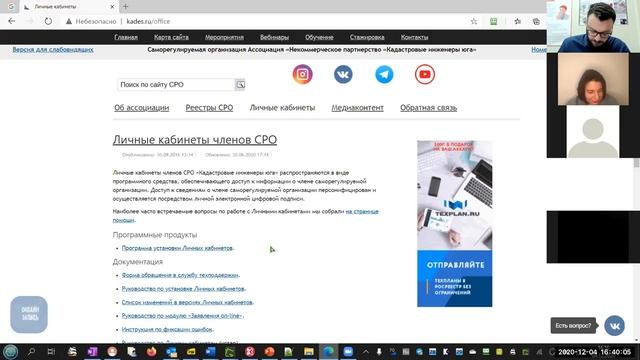This screenshot has width=640, height=360.
Task: Click the 'Небезопасно' warning triangle icon
Action: (69, 21)
